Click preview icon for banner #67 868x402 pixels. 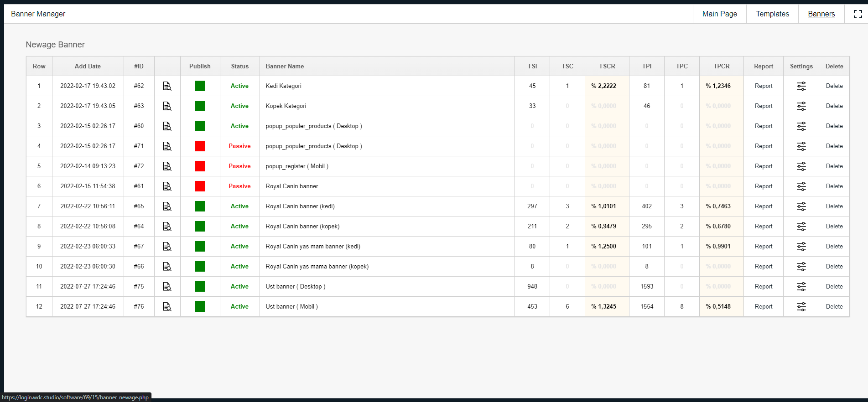click(x=167, y=247)
